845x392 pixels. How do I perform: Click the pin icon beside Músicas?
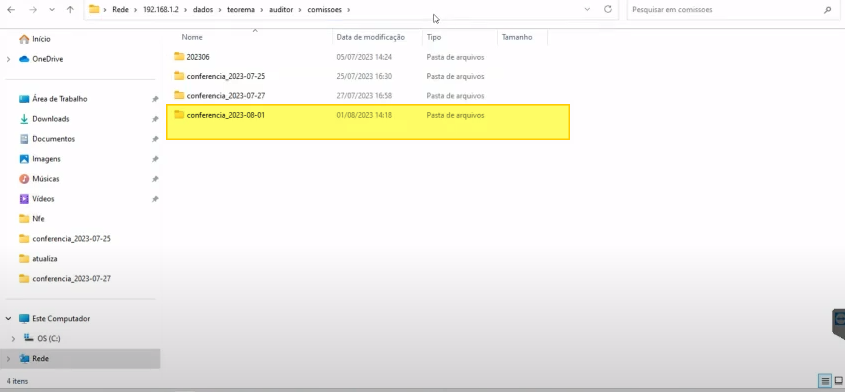[155, 179]
